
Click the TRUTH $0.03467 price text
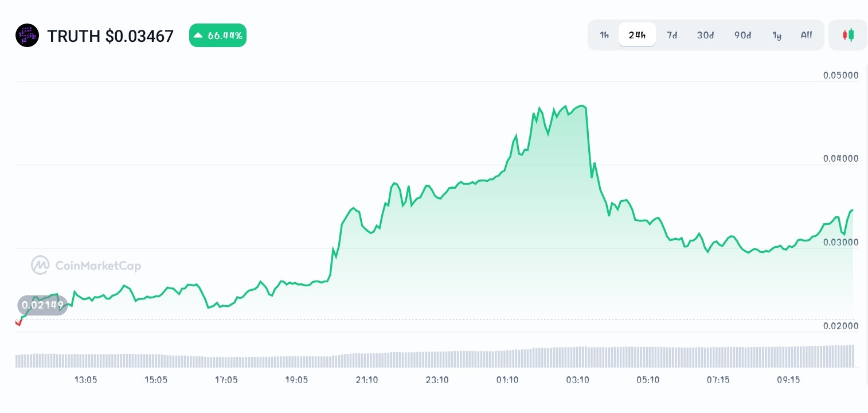(x=110, y=36)
